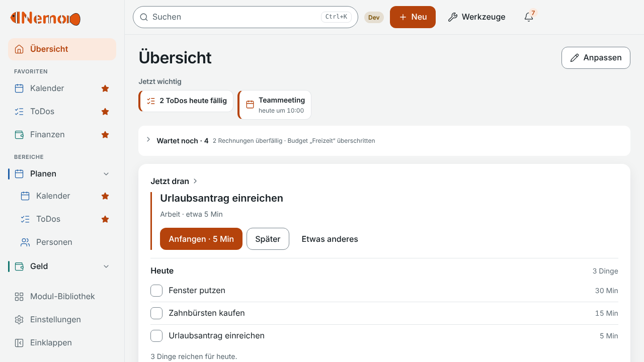Tick the Urlaubsantrag einreichen checkbox in Heute list
The image size is (644, 362).
(156, 336)
